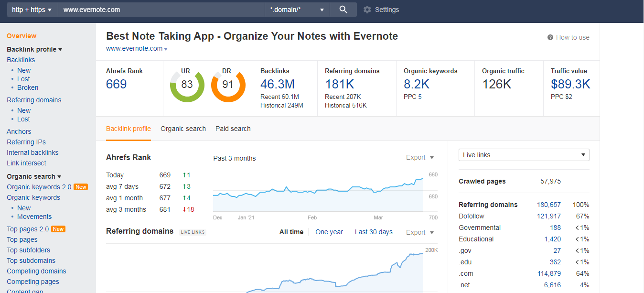Open the Export menu above the rank chart
This screenshot has height=293, width=644.
(419, 157)
